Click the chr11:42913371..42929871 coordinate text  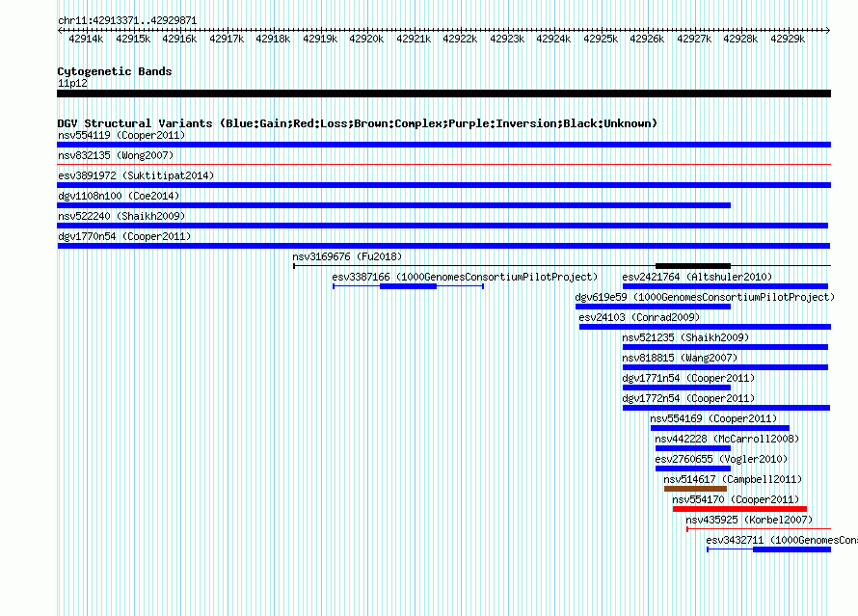pyautogui.click(x=127, y=20)
